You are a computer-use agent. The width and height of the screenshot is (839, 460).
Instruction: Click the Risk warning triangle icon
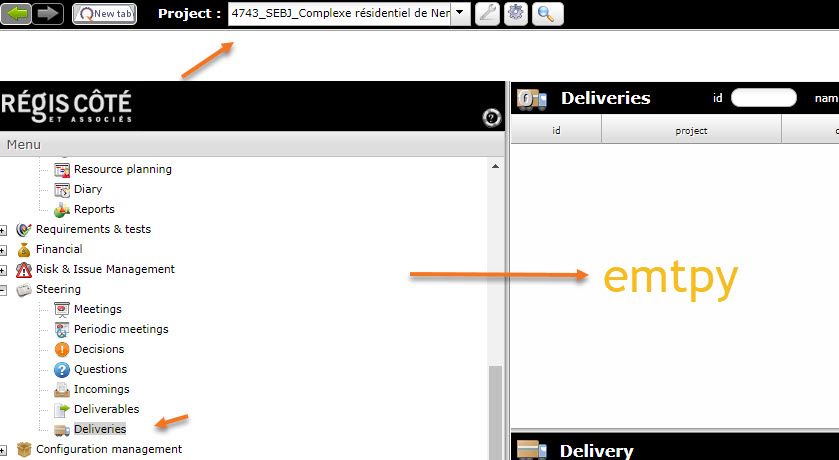pyautogui.click(x=24, y=270)
